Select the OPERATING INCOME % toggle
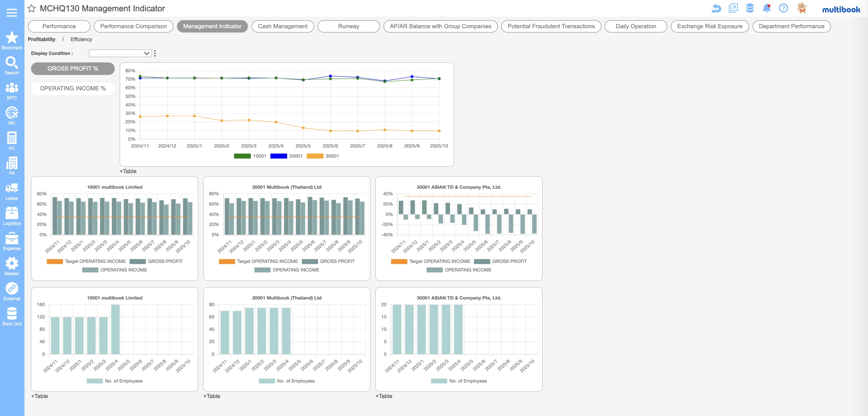The width and height of the screenshot is (868, 416). 73,88
